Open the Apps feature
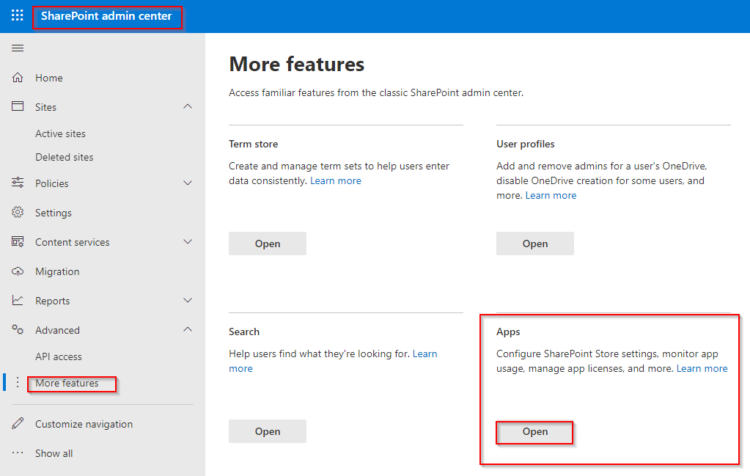Viewport: 750px width, 476px height. [535, 432]
